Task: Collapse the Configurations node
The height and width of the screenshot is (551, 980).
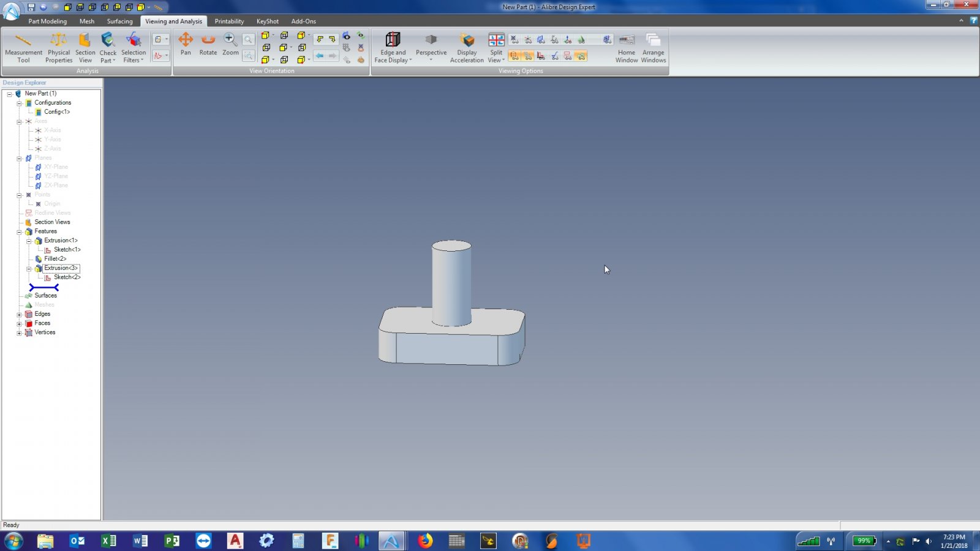Action: point(19,103)
